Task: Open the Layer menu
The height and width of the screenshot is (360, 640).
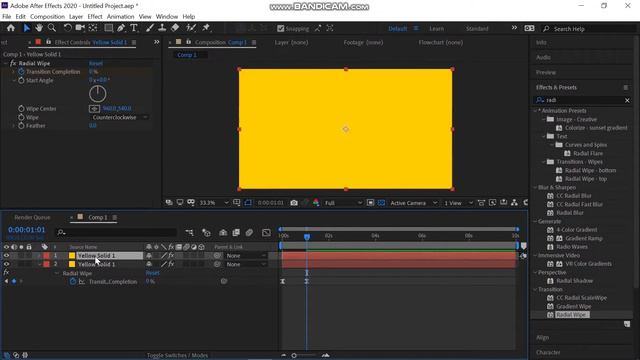Action: [x=76, y=17]
